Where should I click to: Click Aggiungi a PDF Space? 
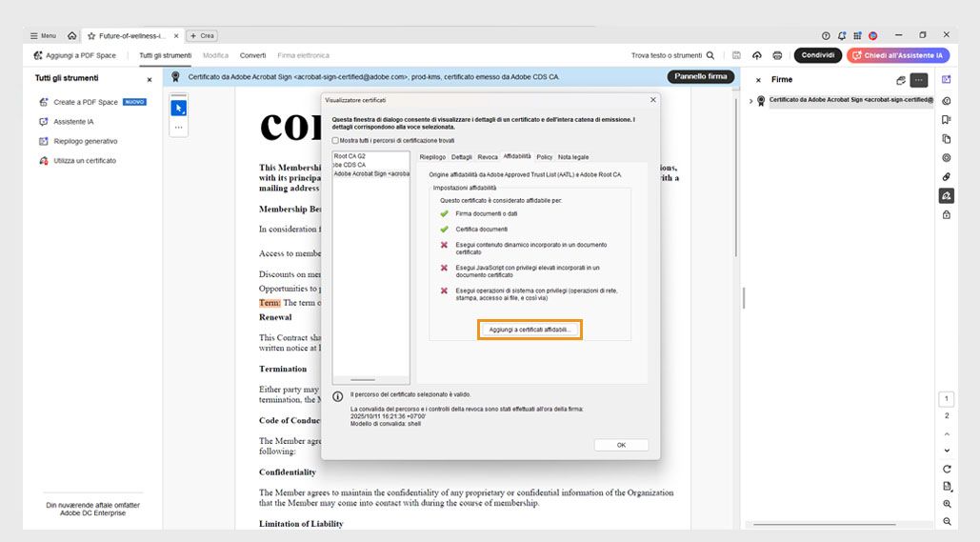[75, 55]
